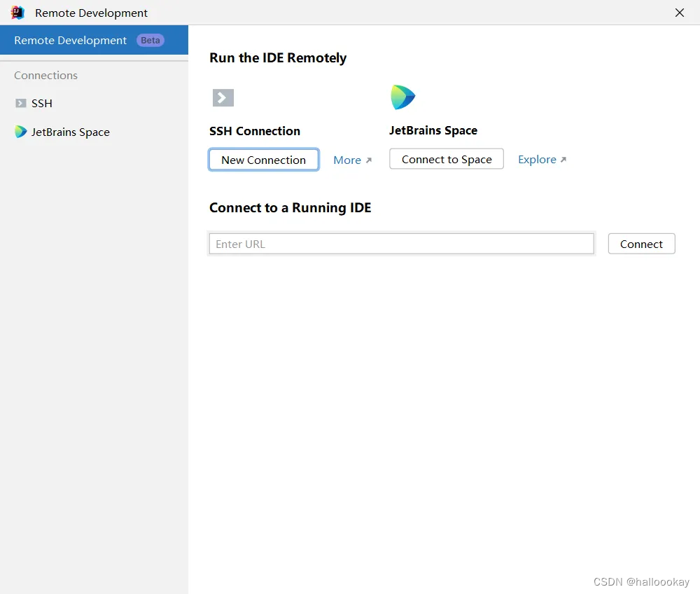Click the SSH Connection heading text
The width and height of the screenshot is (700, 594).
pos(255,131)
